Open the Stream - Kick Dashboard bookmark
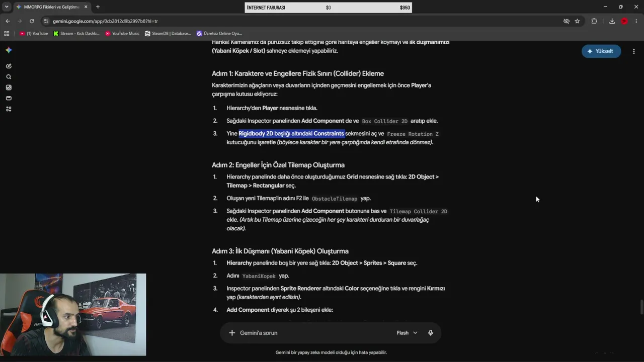644x362 pixels. 76,34
